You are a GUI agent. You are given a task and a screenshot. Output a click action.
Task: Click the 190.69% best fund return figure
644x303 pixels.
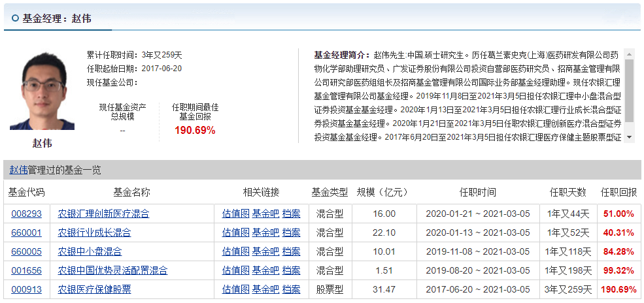[x=195, y=131]
